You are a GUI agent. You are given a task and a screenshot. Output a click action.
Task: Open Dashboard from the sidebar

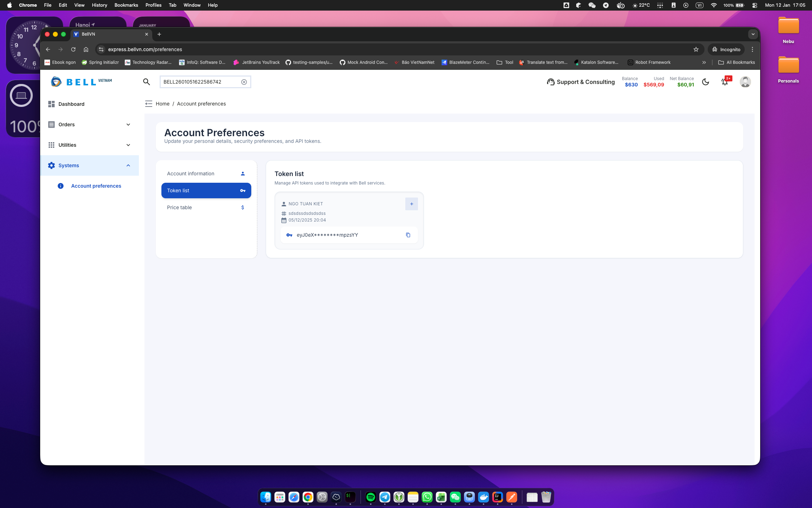71,104
